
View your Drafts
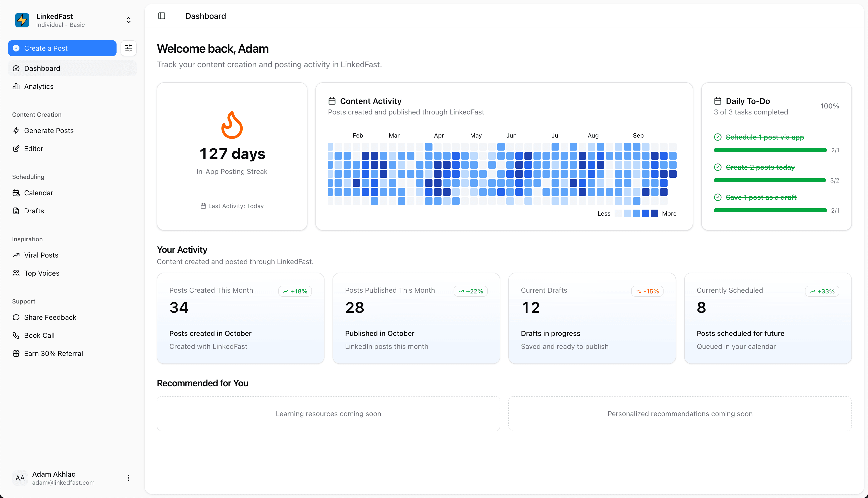(34, 211)
